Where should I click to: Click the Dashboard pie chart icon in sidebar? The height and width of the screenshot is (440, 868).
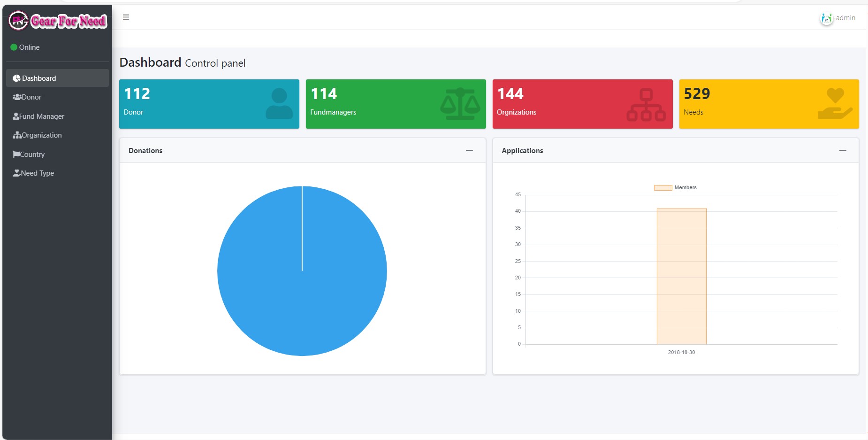point(16,78)
